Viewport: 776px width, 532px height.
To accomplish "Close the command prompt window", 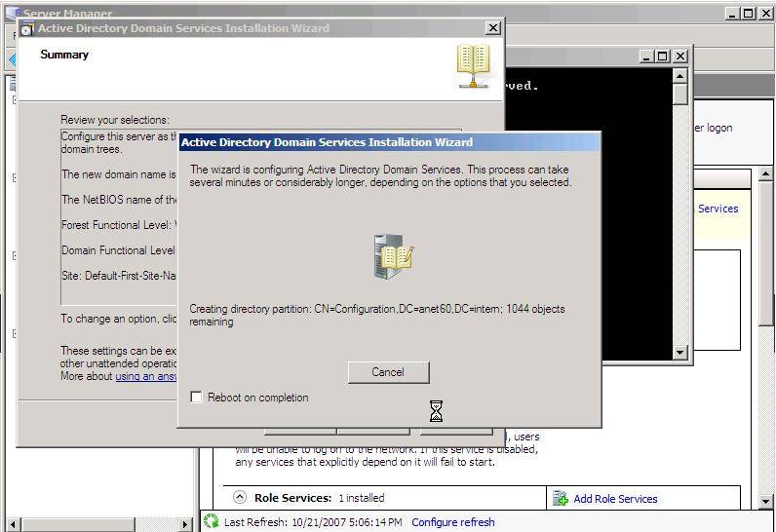I will point(680,56).
